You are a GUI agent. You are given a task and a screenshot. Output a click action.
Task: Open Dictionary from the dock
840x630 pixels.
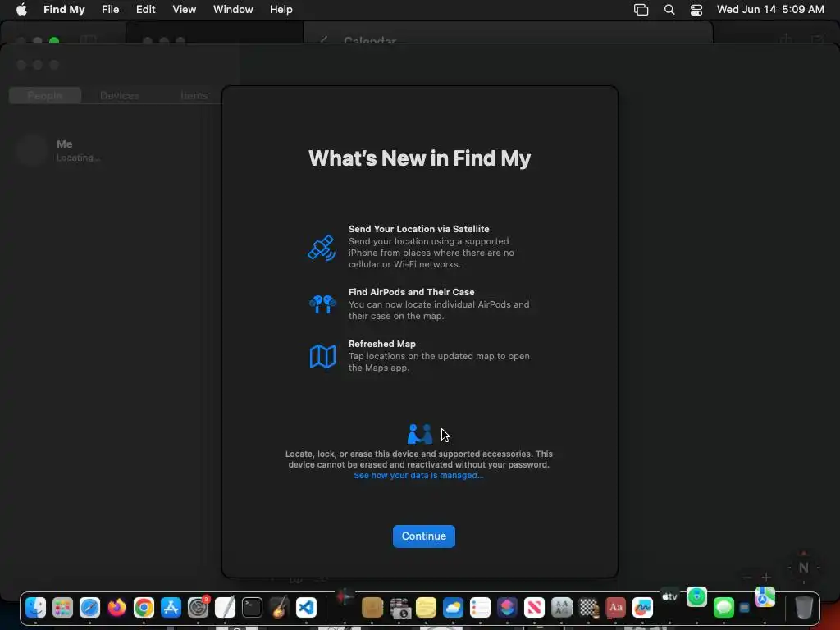pyautogui.click(x=615, y=608)
